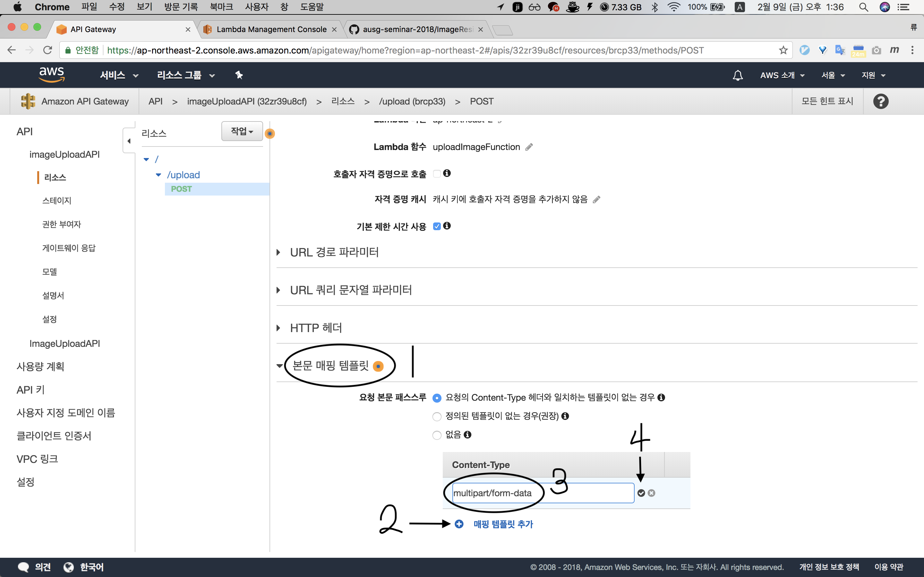
Task: Select the 없음 passthrough radio option
Action: (x=437, y=435)
